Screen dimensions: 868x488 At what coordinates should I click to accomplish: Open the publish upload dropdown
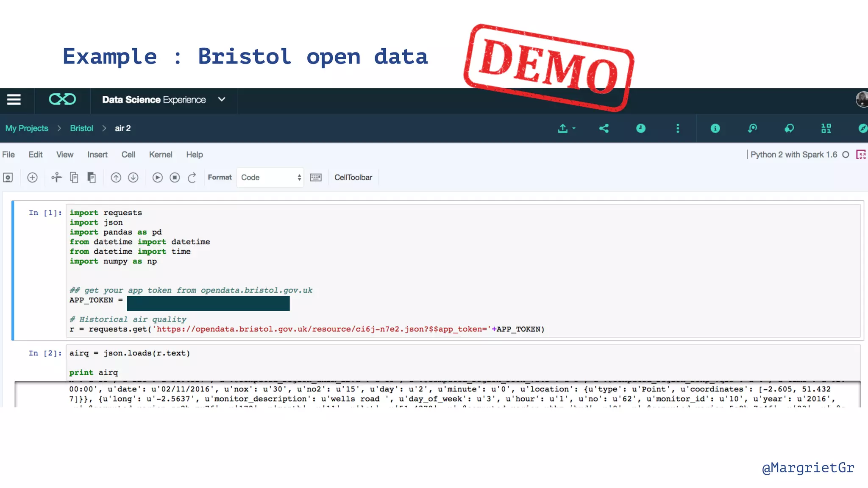[566, 128]
